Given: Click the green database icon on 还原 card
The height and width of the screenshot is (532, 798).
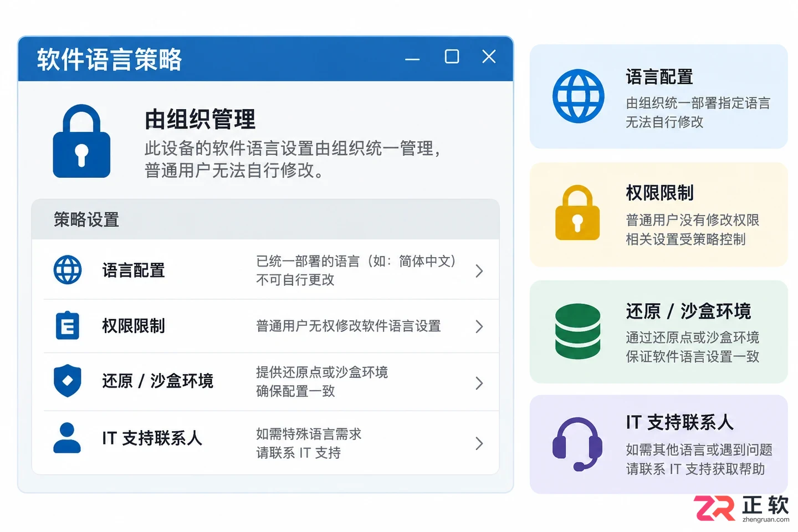Looking at the screenshot, I should [x=577, y=331].
